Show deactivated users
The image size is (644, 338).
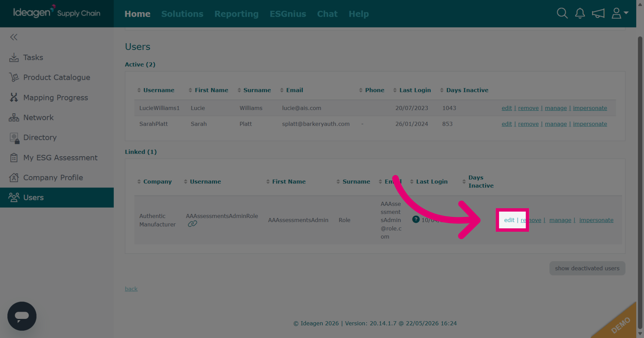click(x=587, y=268)
